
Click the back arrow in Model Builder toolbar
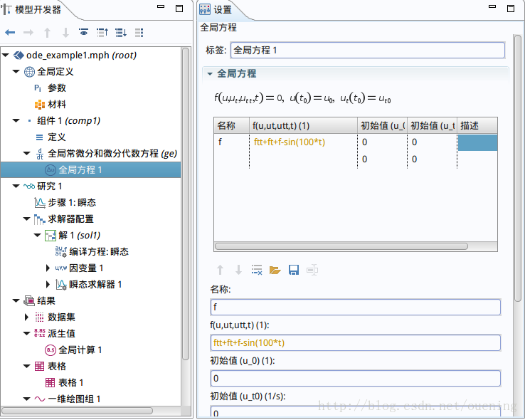pos(10,33)
